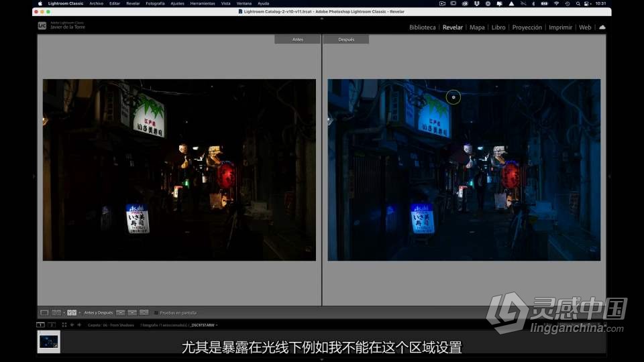Enable 'Pruebas en pantalla' soft proofing checkbox
The height and width of the screenshot is (362, 644).
(156, 313)
